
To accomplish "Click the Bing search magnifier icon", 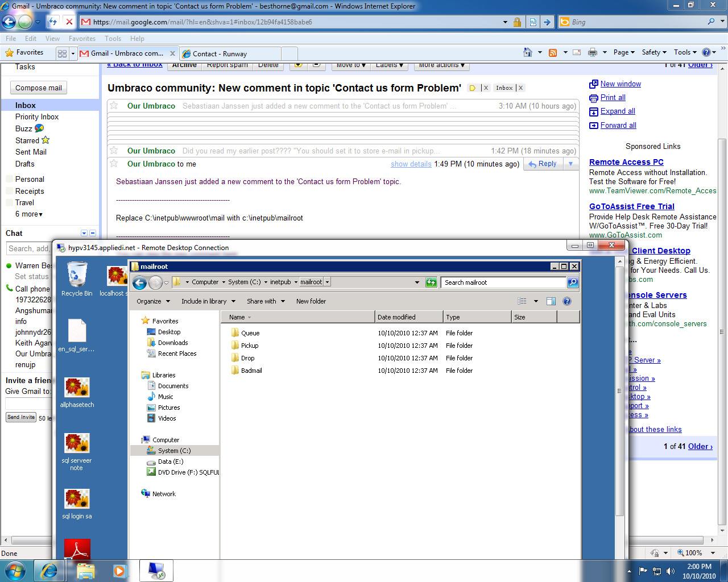I will [711, 22].
